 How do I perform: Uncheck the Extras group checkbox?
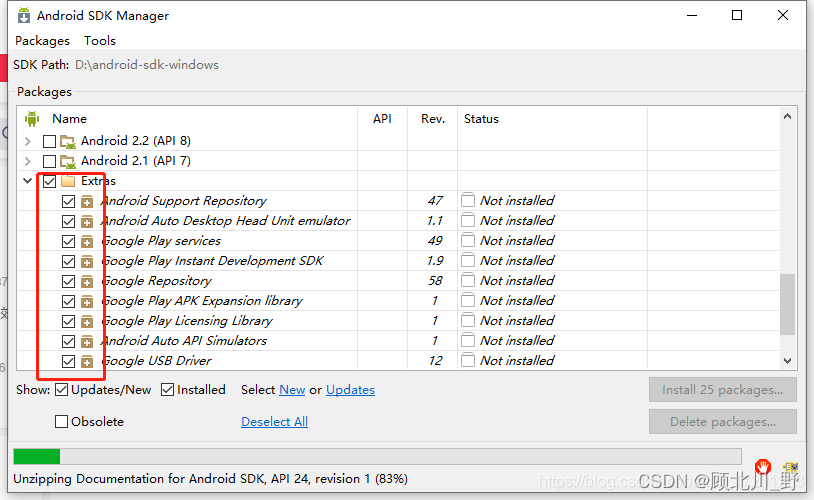49,181
